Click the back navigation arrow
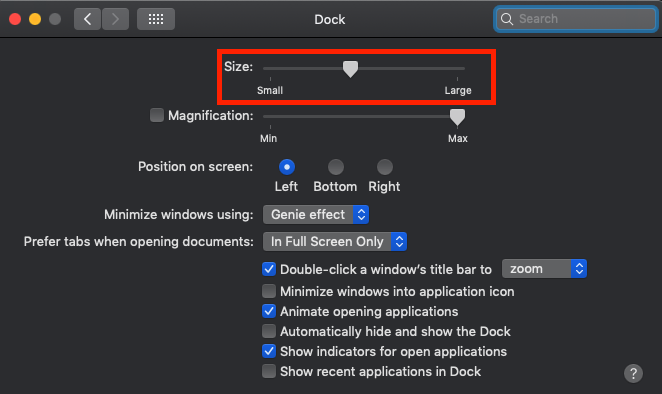The height and width of the screenshot is (394, 662). pyautogui.click(x=87, y=19)
